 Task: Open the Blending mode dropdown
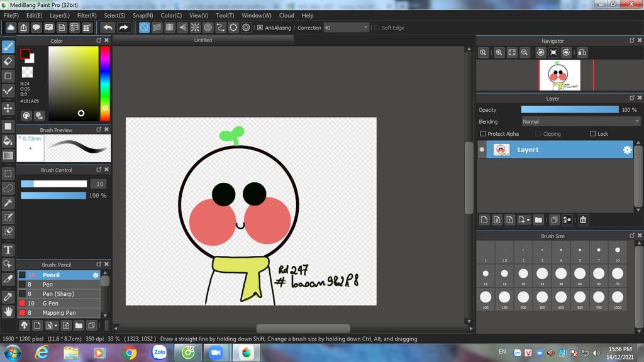pos(580,122)
